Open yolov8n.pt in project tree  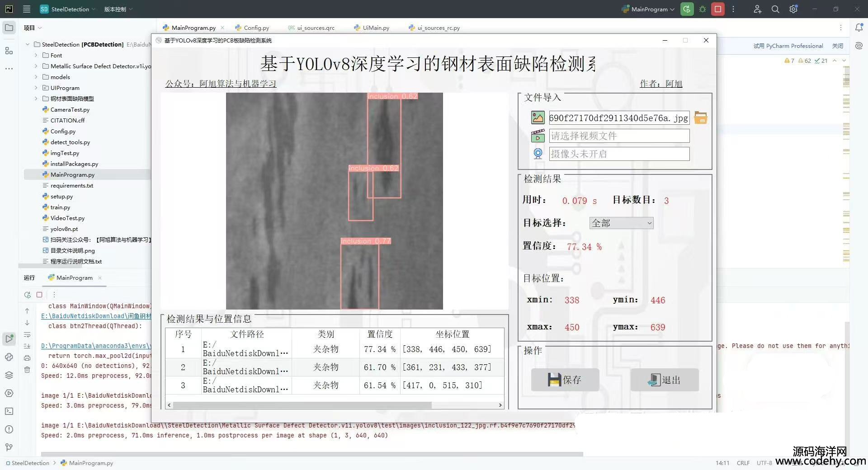[x=64, y=229]
